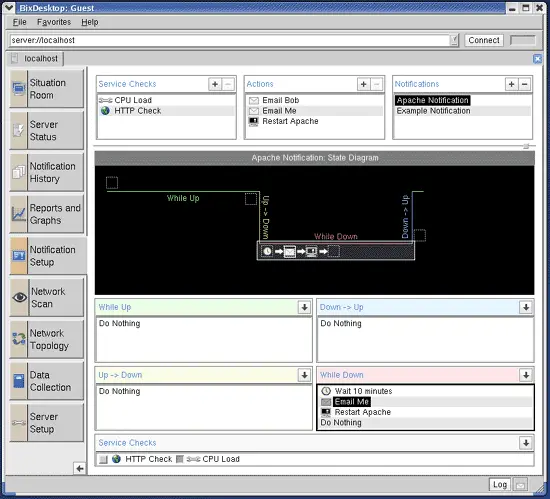Click the clock icon in state diagram
This screenshot has width=550, height=499.
(x=267, y=251)
